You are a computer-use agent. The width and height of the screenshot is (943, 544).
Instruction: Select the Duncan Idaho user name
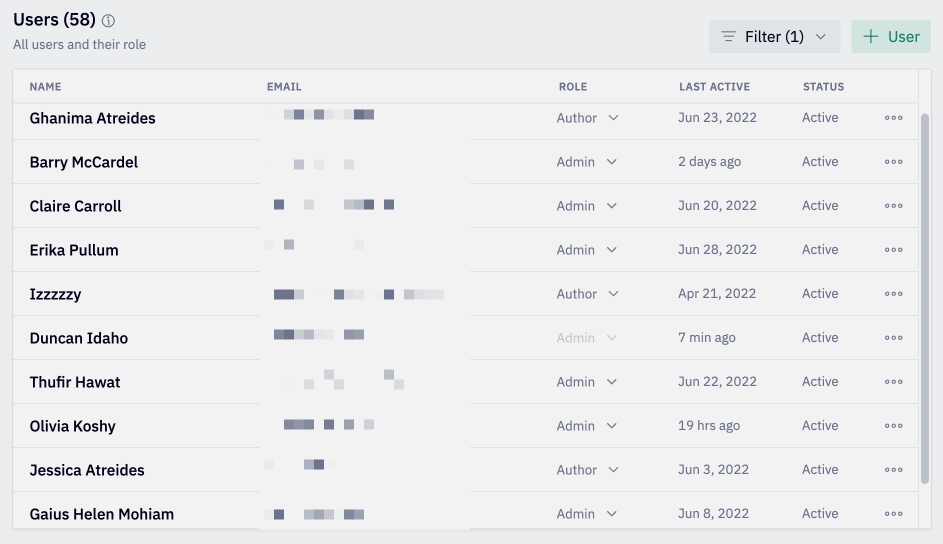pos(79,338)
